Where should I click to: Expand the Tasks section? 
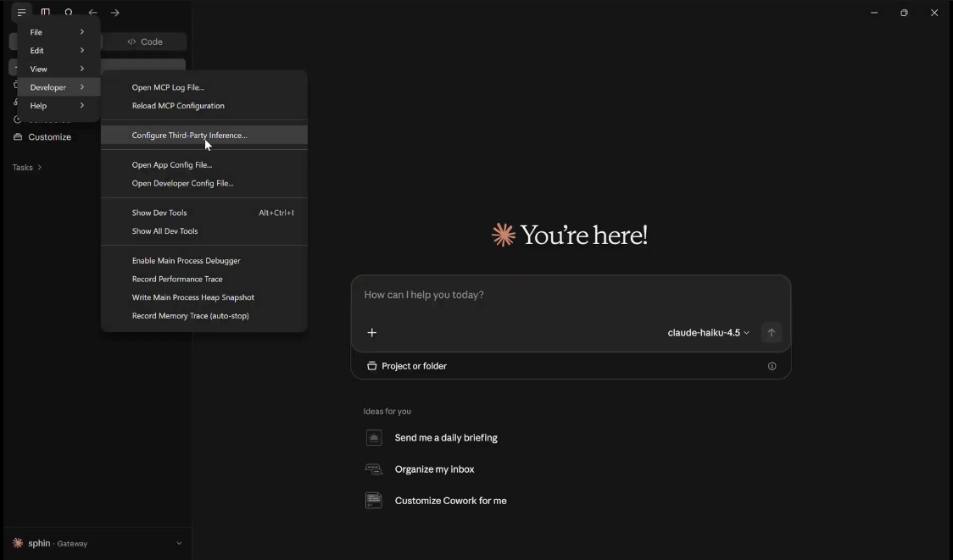[27, 167]
